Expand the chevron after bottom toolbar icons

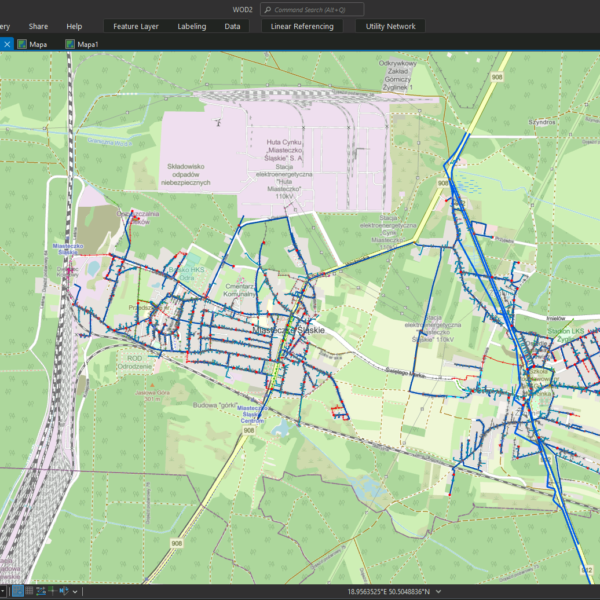[75, 592]
